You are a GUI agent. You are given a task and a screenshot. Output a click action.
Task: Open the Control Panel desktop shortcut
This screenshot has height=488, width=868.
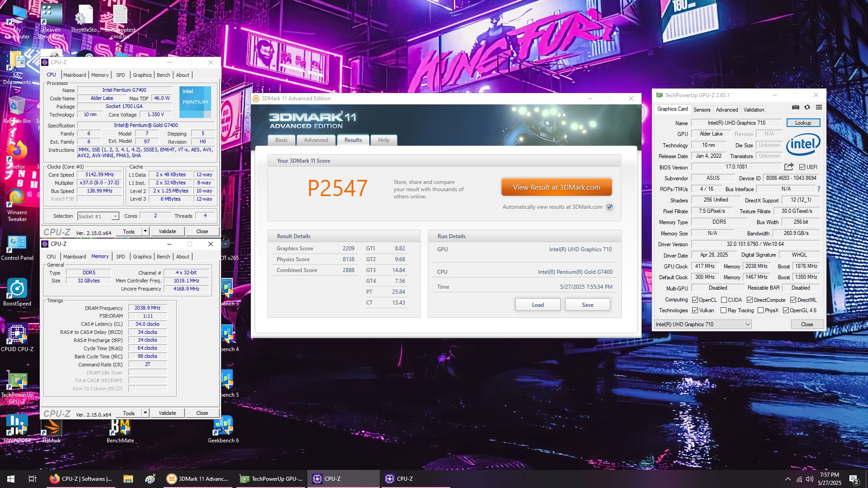click(x=17, y=248)
